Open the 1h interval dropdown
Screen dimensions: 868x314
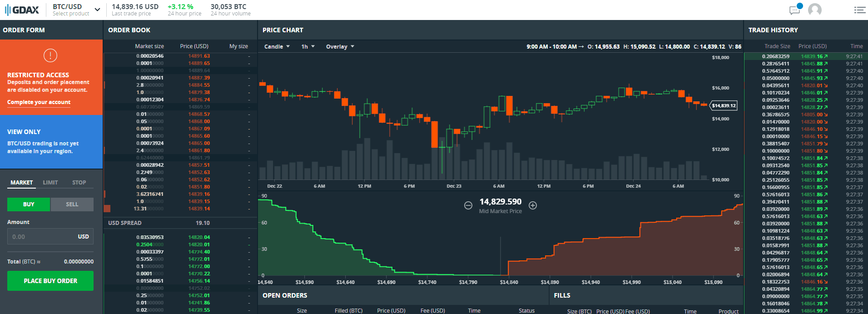pyautogui.click(x=308, y=47)
